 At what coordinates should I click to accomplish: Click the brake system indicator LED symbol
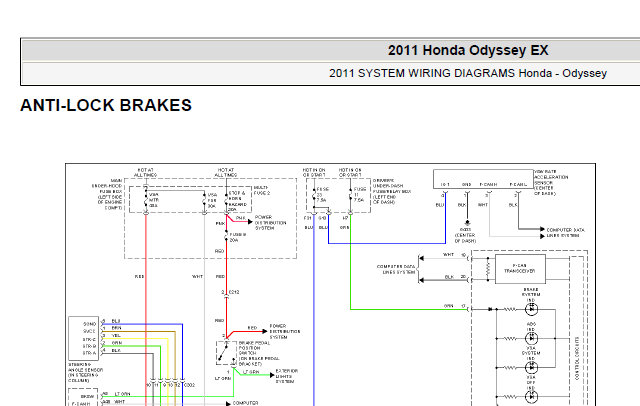[x=531, y=309]
